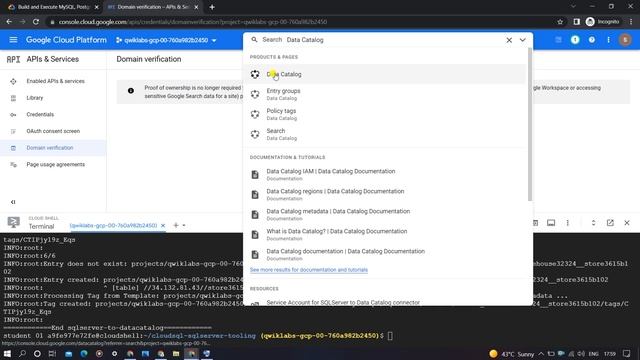
Task: Toggle Cloud Shell panel height arrows
Action: click(593, 223)
